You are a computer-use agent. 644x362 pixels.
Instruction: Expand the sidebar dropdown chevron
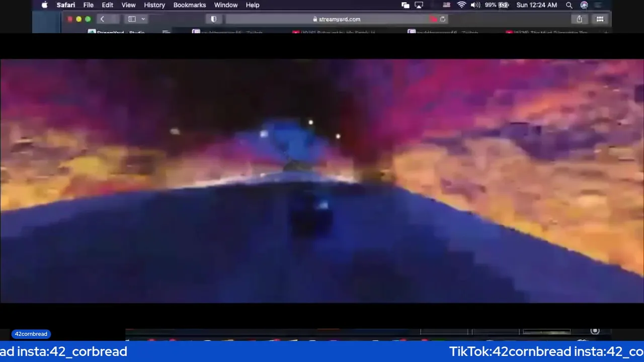pyautogui.click(x=143, y=19)
